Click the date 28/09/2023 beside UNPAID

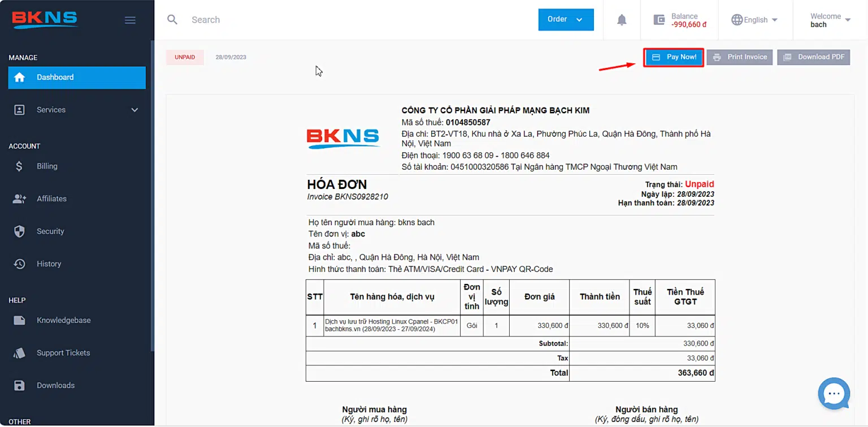point(231,57)
